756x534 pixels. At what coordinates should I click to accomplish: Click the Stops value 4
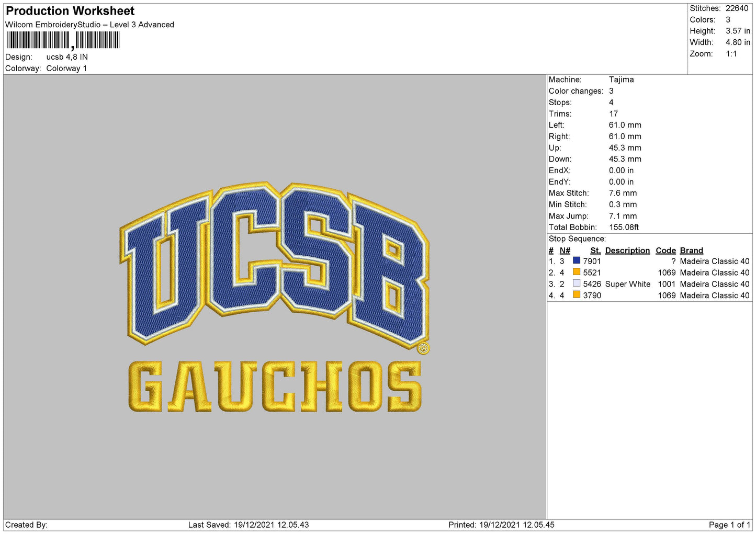click(x=611, y=103)
